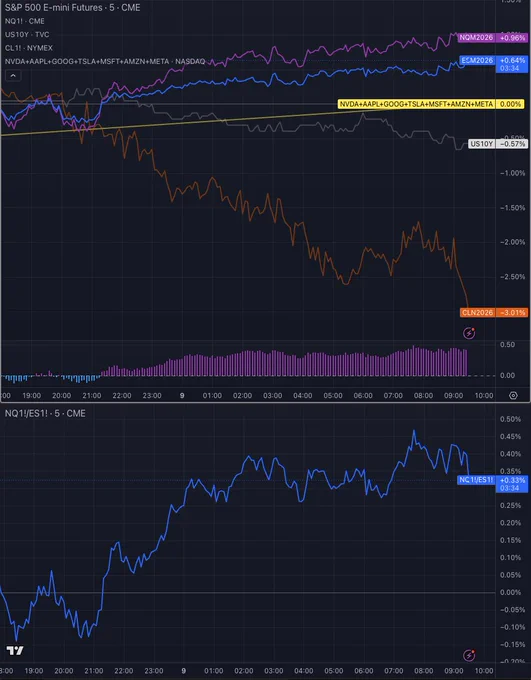Click ESM2026 price label
The image size is (531, 680).
pyautogui.click(x=477, y=60)
